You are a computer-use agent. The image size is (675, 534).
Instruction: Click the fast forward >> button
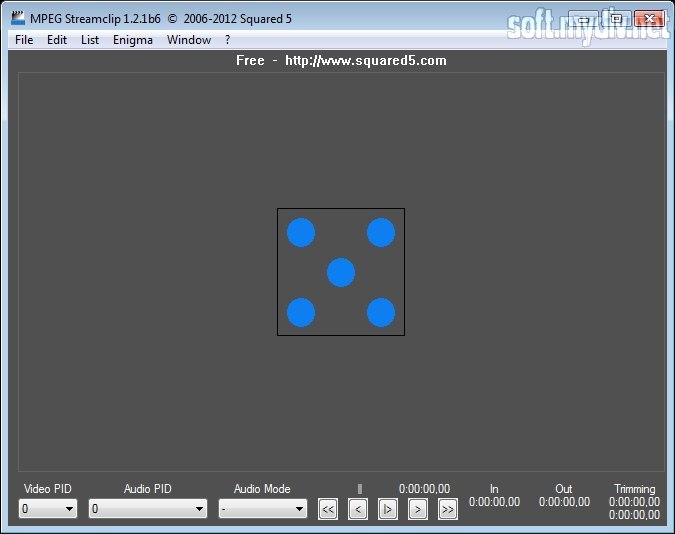(448, 509)
